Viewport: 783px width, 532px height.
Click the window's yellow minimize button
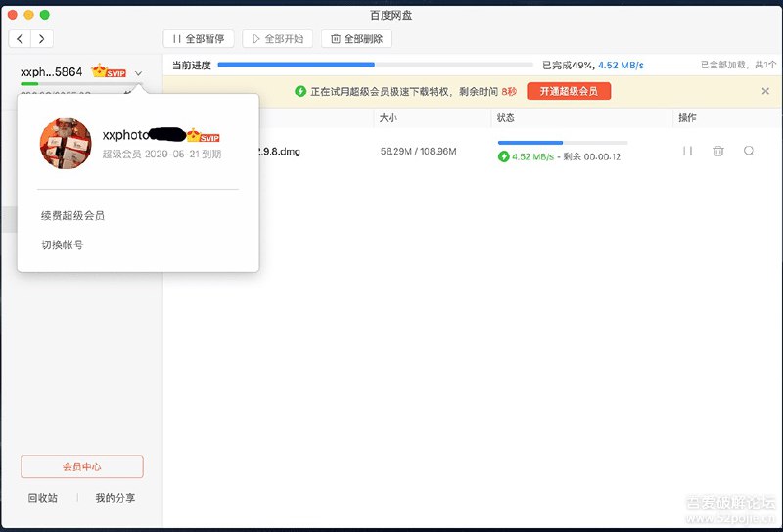[x=28, y=15]
